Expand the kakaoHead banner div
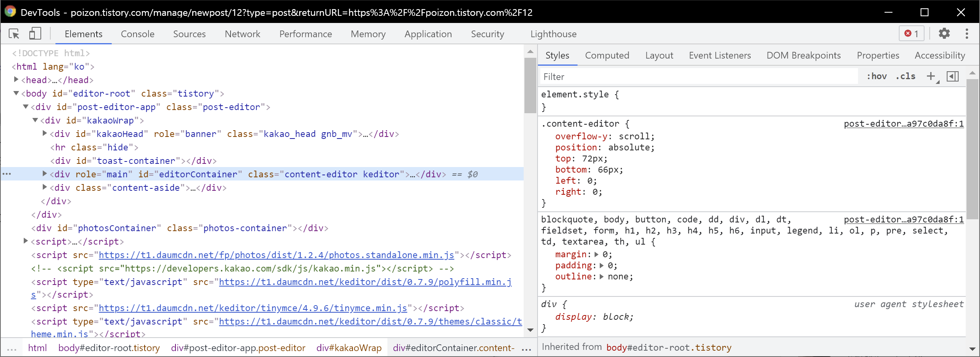This screenshot has height=357, width=980. pyautogui.click(x=45, y=133)
